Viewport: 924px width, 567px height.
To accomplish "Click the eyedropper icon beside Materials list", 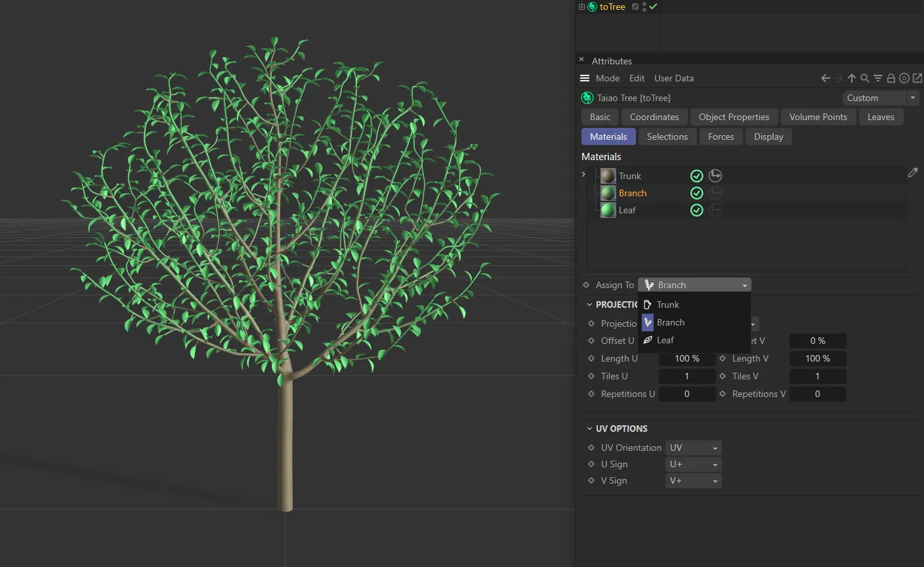I will [913, 172].
